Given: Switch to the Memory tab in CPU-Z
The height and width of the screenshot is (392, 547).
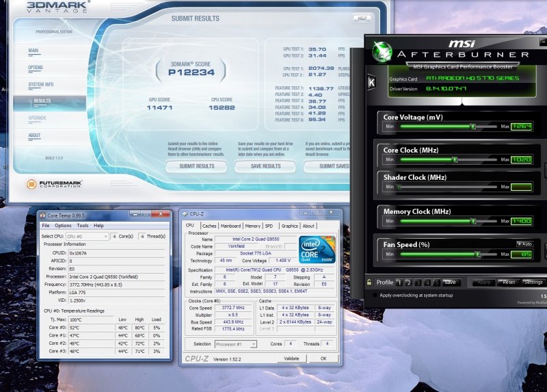Looking at the screenshot, I should [252, 226].
